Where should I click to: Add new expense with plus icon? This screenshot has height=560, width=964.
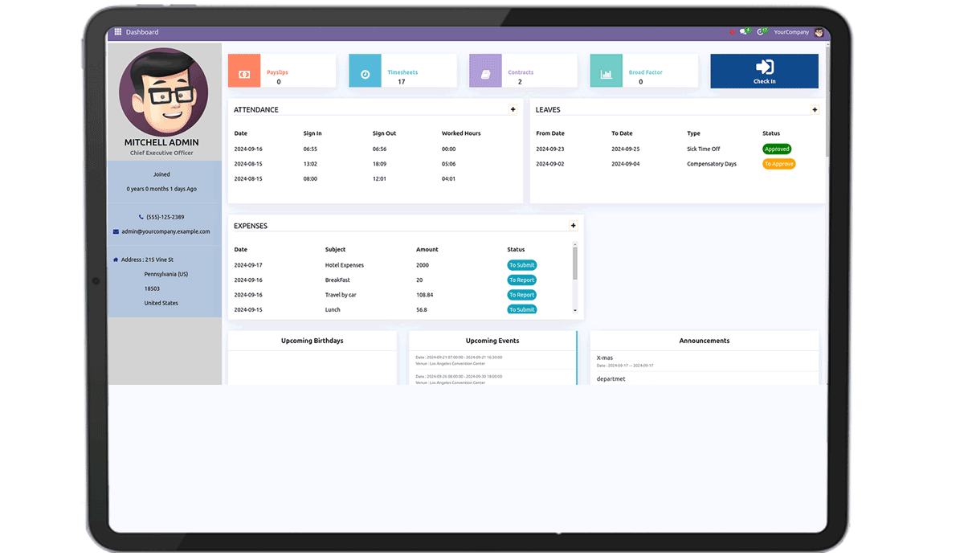573,226
